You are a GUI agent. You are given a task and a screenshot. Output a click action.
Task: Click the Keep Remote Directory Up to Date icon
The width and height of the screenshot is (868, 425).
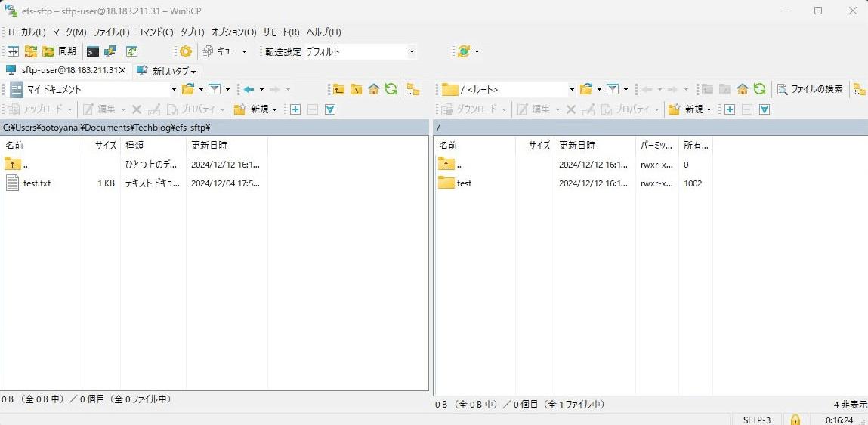point(131,51)
